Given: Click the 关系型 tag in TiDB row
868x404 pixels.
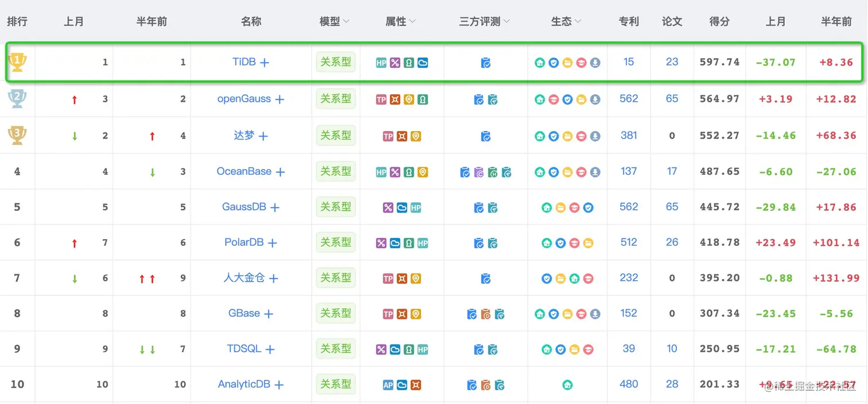Looking at the screenshot, I should tap(336, 61).
